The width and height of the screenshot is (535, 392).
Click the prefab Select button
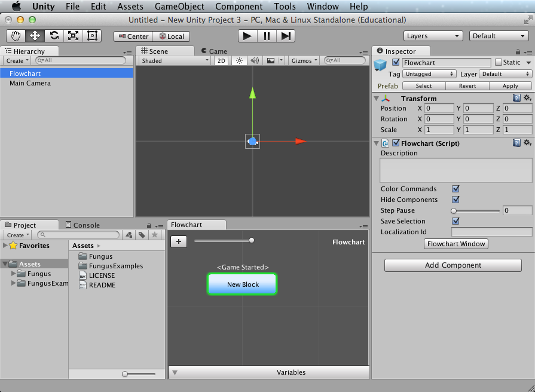coord(424,86)
